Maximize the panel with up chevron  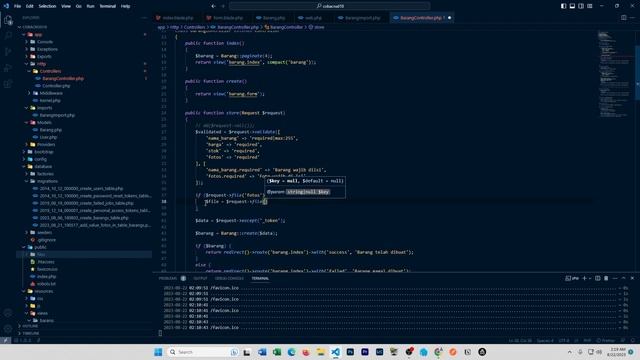(623, 278)
